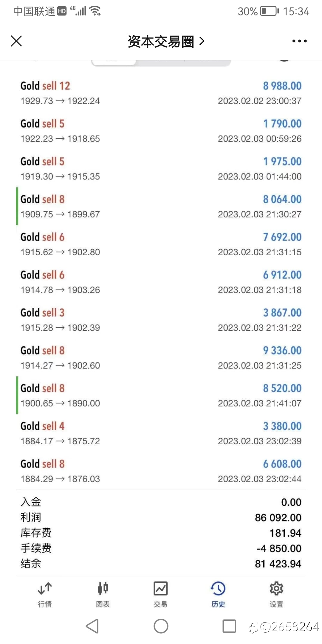
Task: Tap profit 9 336.00 trade entry
Action: 161,357
